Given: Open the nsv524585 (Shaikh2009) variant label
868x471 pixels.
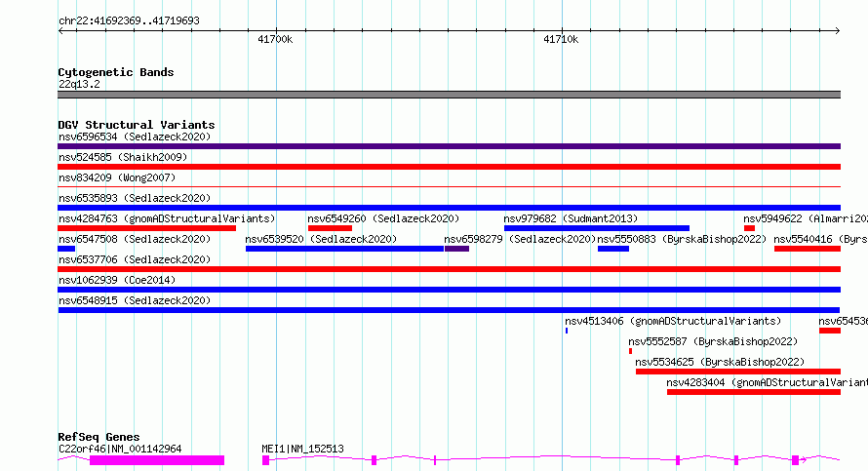Looking at the screenshot, I should point(123,157).
